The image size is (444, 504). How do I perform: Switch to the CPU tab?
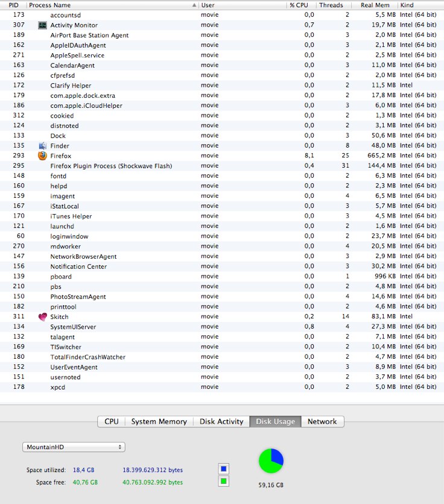coord(112,421)
